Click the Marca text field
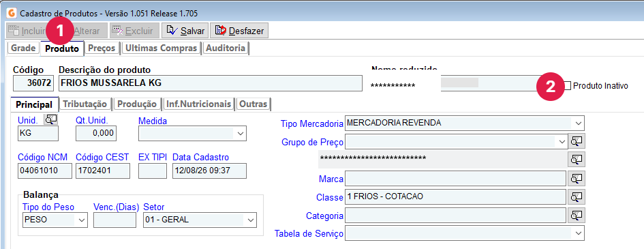This screenshot has height=249, width=644. pos(456,178)
